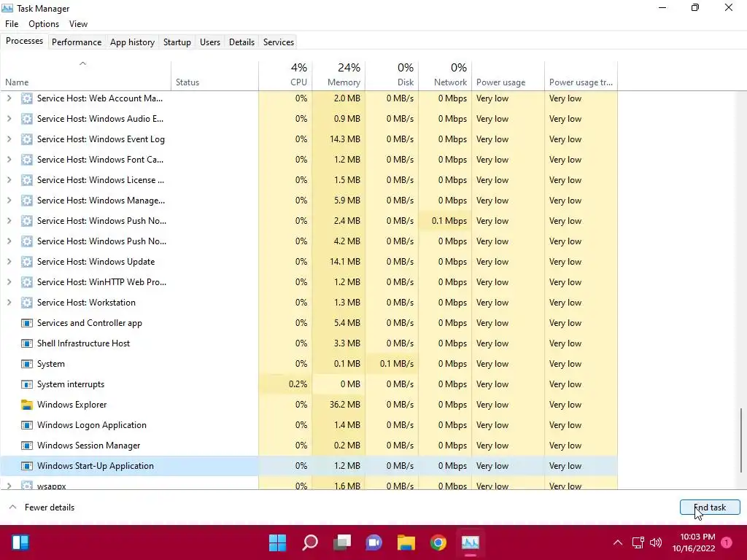Select the Windows Explorer process name

coord(72,405)
